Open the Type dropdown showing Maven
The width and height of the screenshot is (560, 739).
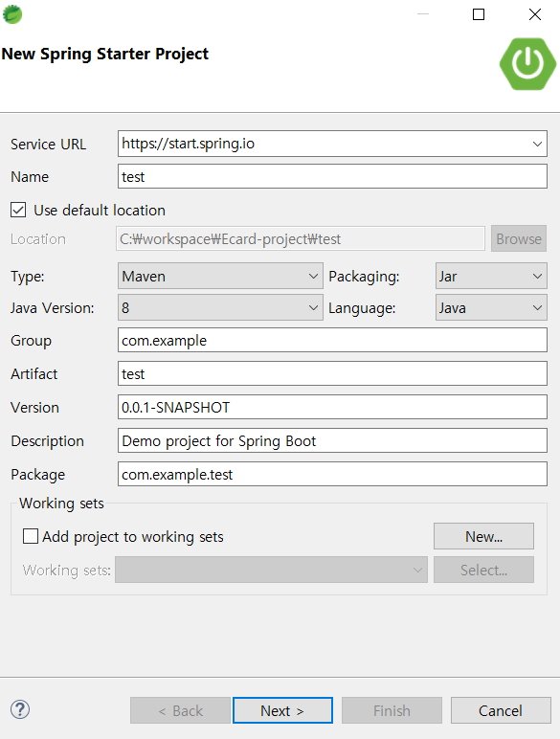click(x=220, y=277)
